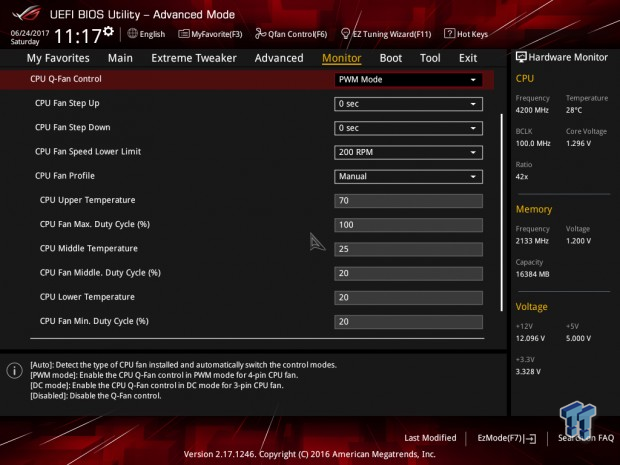This screenshot has height=465, width=620.
Task: Open MyFavorite(F3) from the top bar
Action: (x=210, y=34)
